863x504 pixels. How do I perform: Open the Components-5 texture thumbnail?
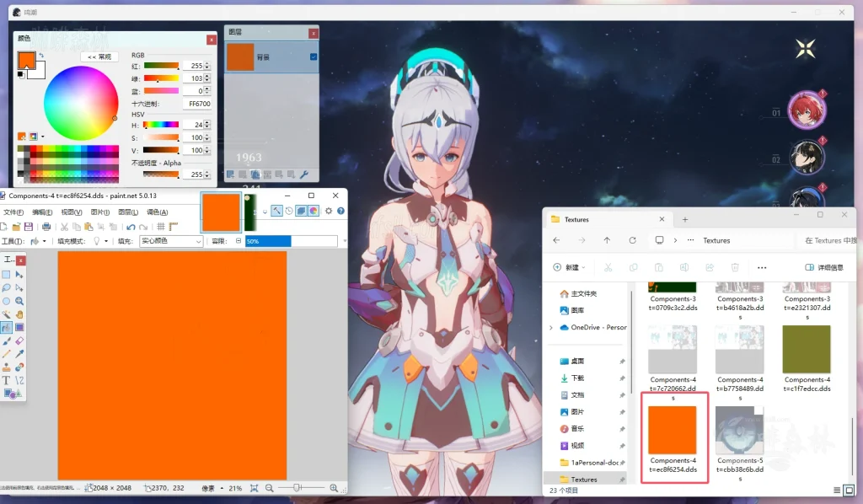coord(739,430)
